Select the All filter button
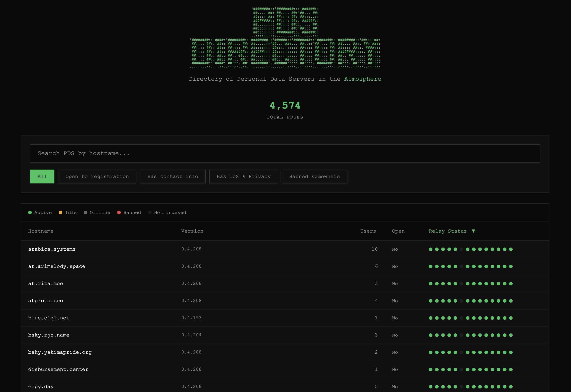 click(x=42, y=176)
